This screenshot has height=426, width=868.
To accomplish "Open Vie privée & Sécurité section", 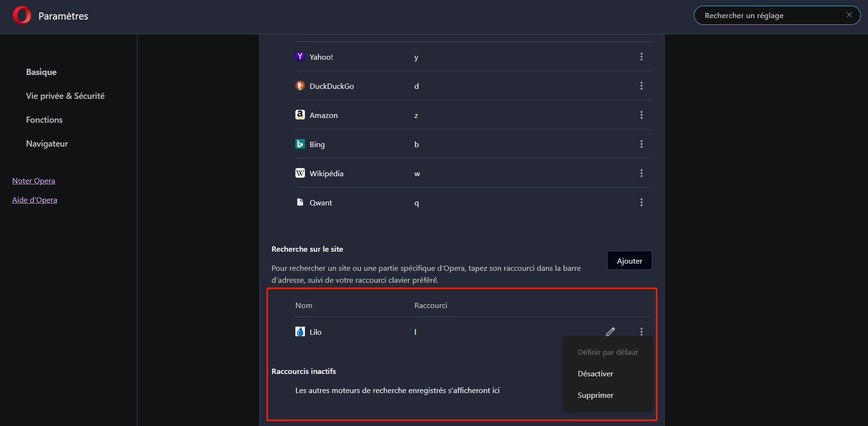I will tap(65, 96).
